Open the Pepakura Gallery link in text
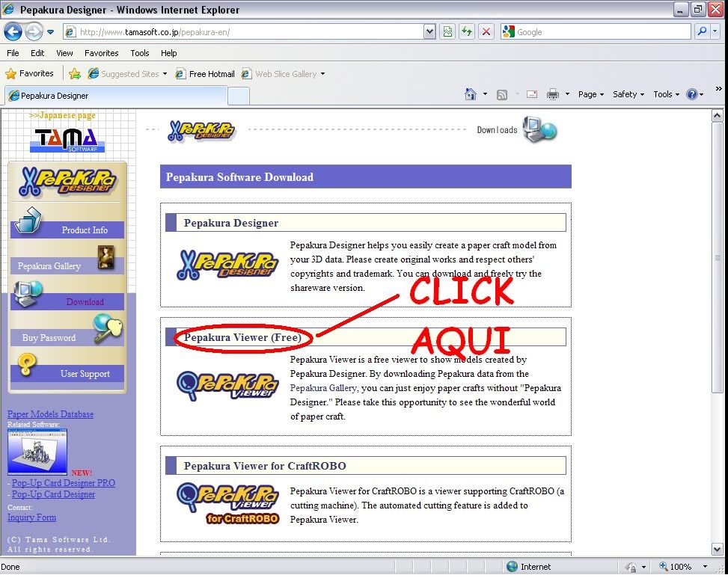 click(323, 388)
